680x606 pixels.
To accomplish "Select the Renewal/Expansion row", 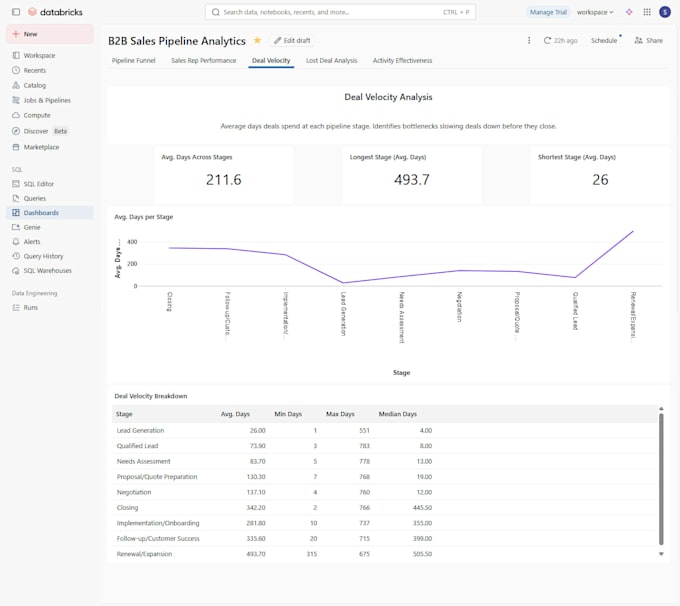I will pos(385,554).
